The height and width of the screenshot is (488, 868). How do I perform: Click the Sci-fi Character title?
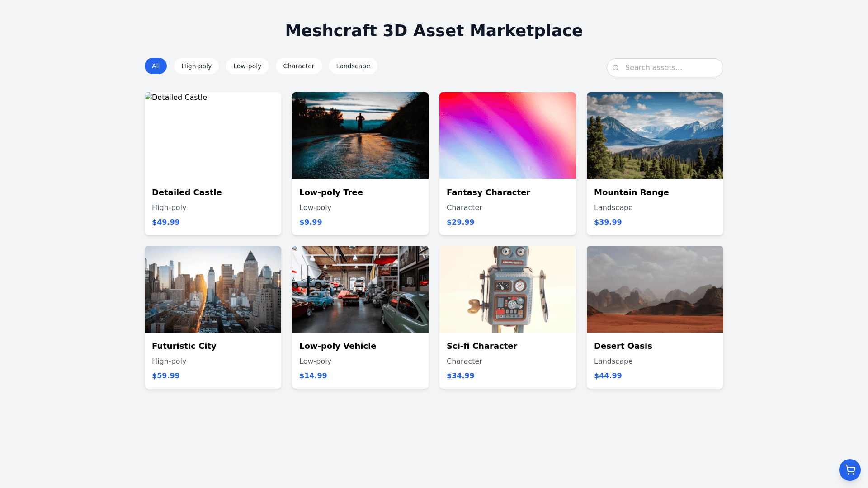pos(482,346)
